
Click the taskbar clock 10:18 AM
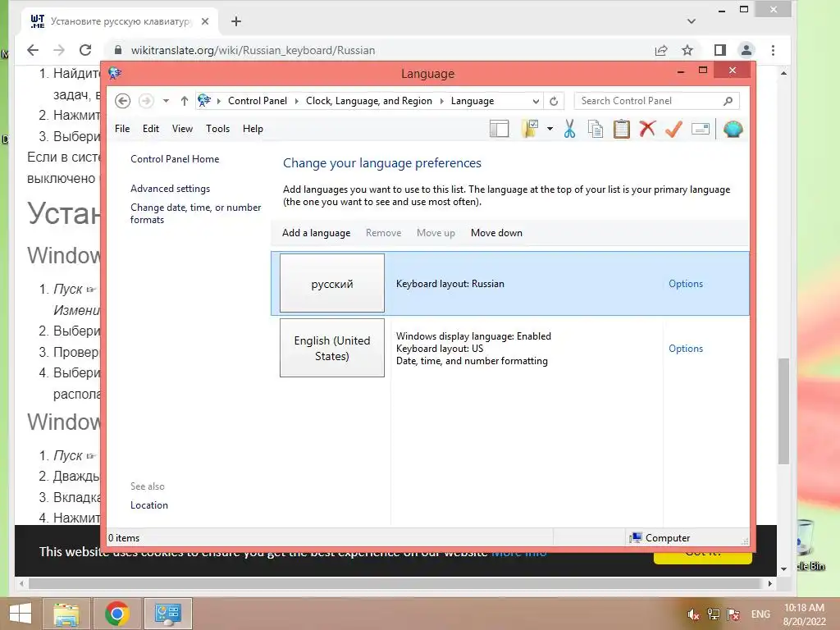[x=804, y=608]
